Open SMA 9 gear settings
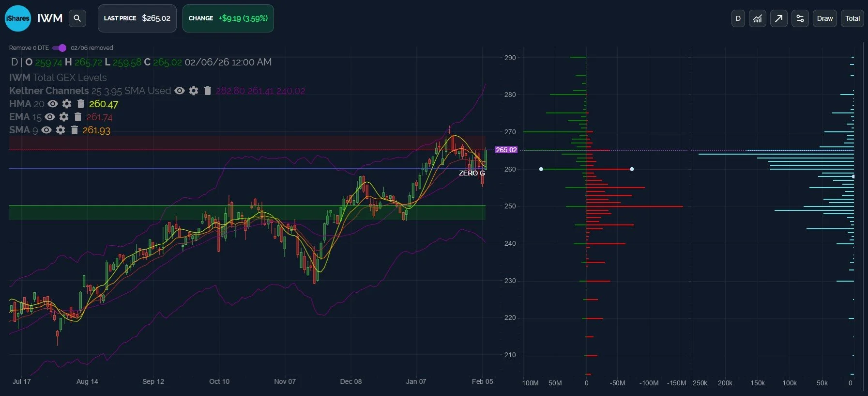868x396 pixels. point(61,130)
